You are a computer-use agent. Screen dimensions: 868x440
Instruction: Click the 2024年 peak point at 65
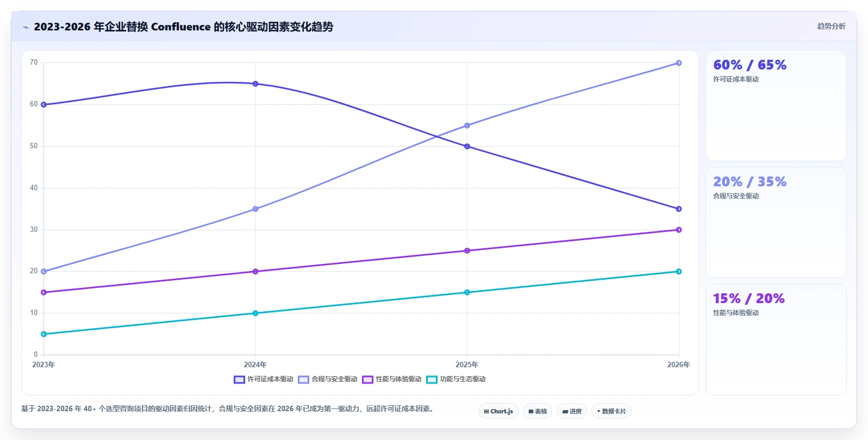[255, 84]
